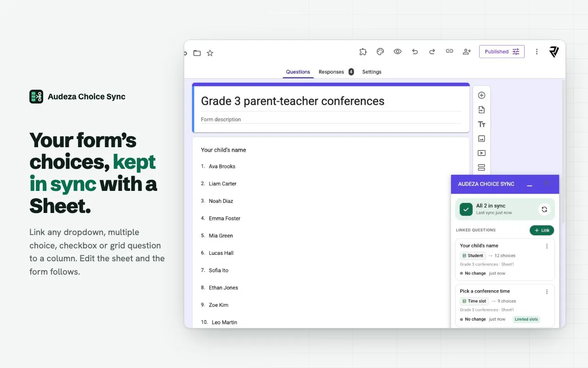
Task: Select the Noah Diaz choice
Action: (221, 201)
